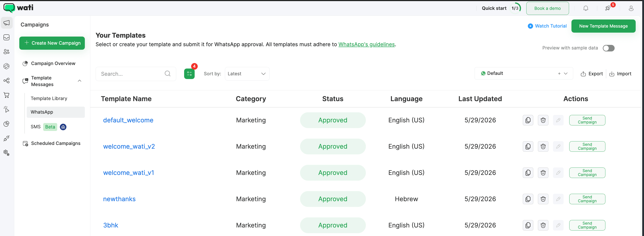This screenshot has height=236, width=644.
Task: Click Create New Campaign button
Action: point(52,43)
